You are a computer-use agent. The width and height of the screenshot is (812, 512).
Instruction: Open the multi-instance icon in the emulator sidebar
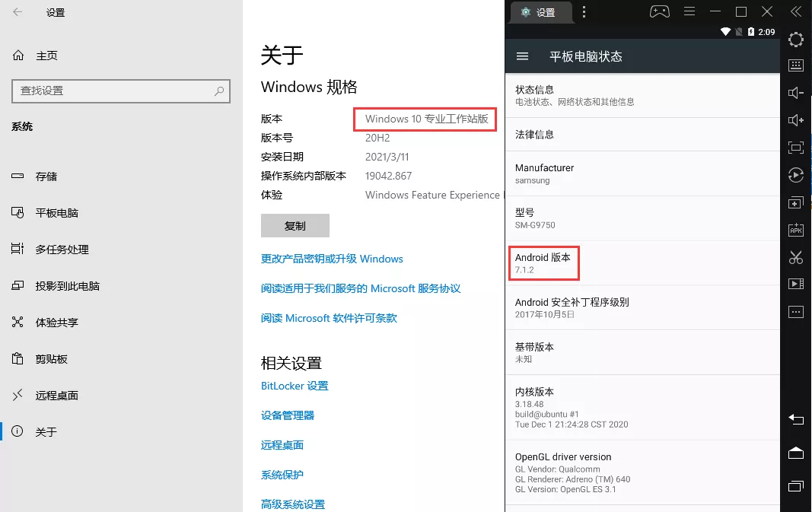tap(796, 202)
